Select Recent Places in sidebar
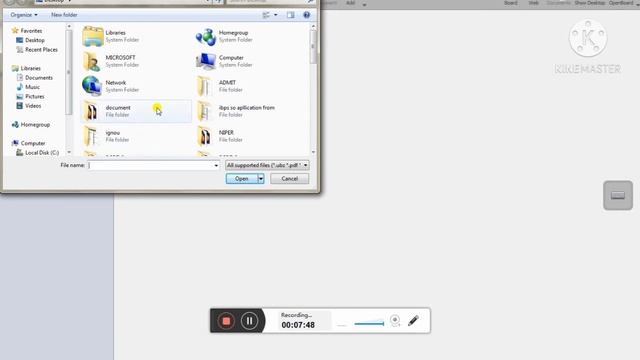 click(37, 49)
